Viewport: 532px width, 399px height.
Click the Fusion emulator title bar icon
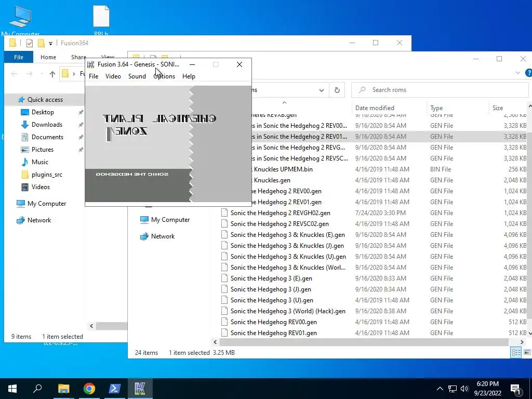[90, 64]
